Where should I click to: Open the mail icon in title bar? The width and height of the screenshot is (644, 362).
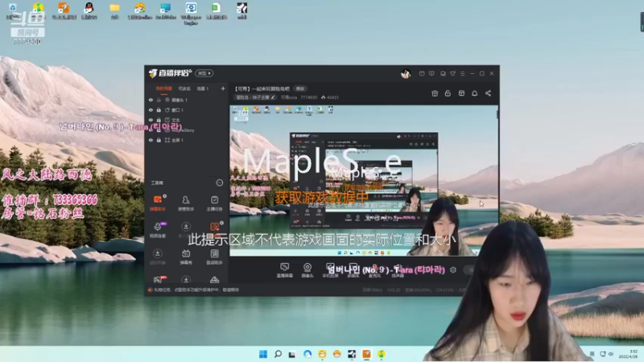[422, 73]
